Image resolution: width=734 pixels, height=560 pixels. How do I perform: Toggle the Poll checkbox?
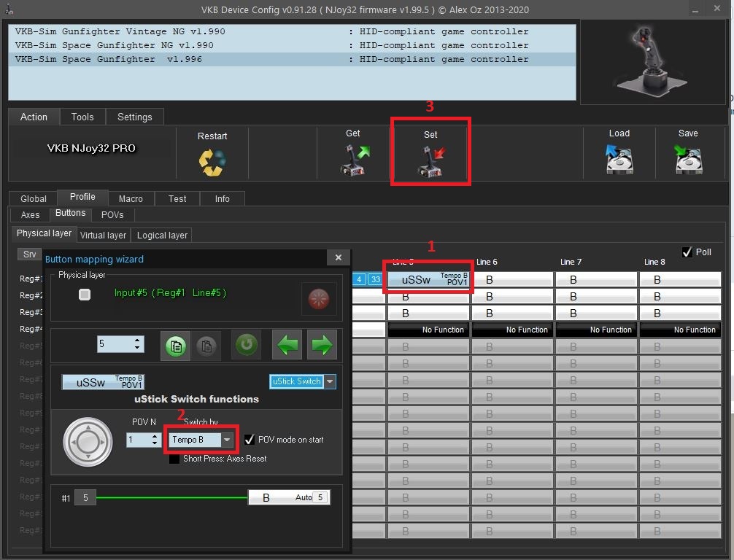coord(687,252)
